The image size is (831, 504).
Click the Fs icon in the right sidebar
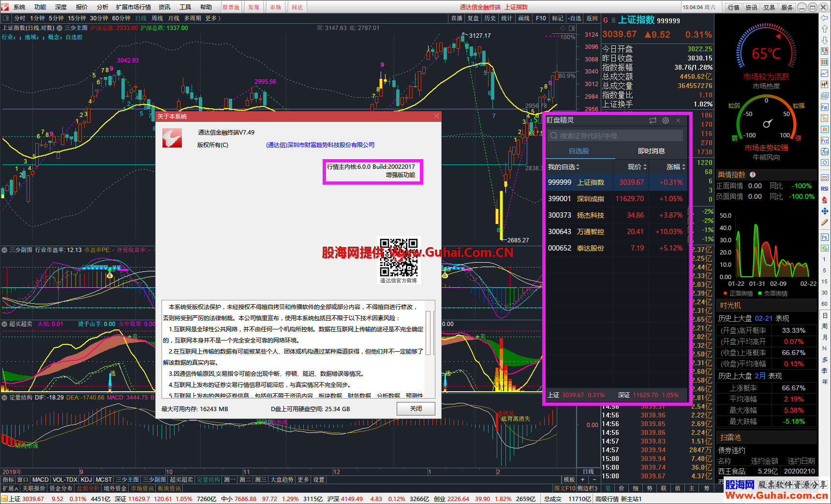[x=825, y=237]
